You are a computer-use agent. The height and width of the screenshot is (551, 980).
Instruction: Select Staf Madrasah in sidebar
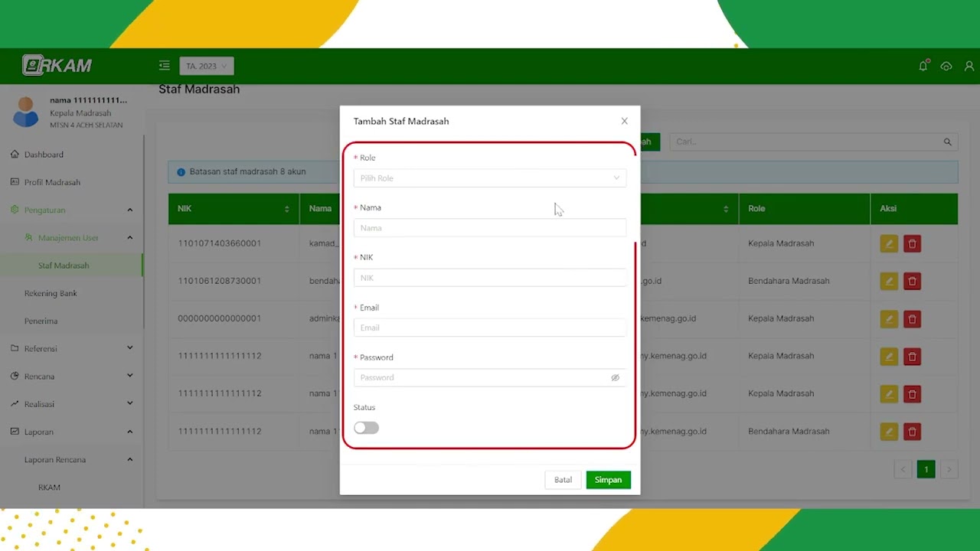tap(64, 266)
